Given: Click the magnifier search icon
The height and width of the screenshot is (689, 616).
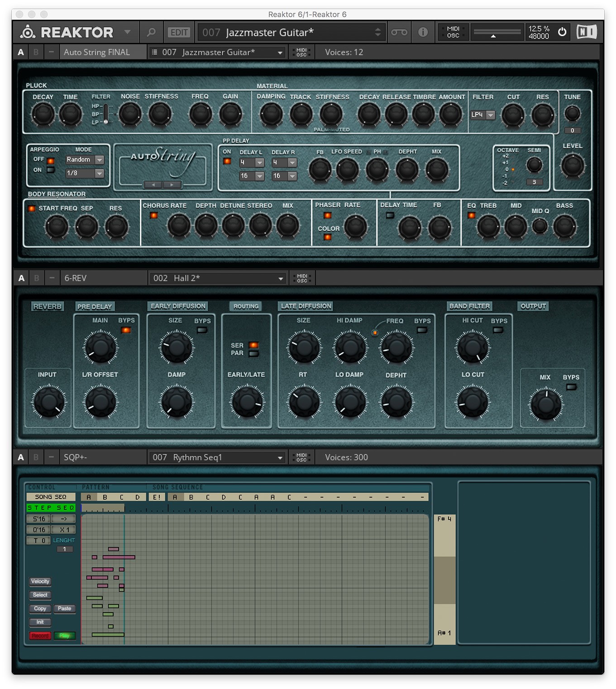Looking at the screenshot, I should (x=151, y=32).
